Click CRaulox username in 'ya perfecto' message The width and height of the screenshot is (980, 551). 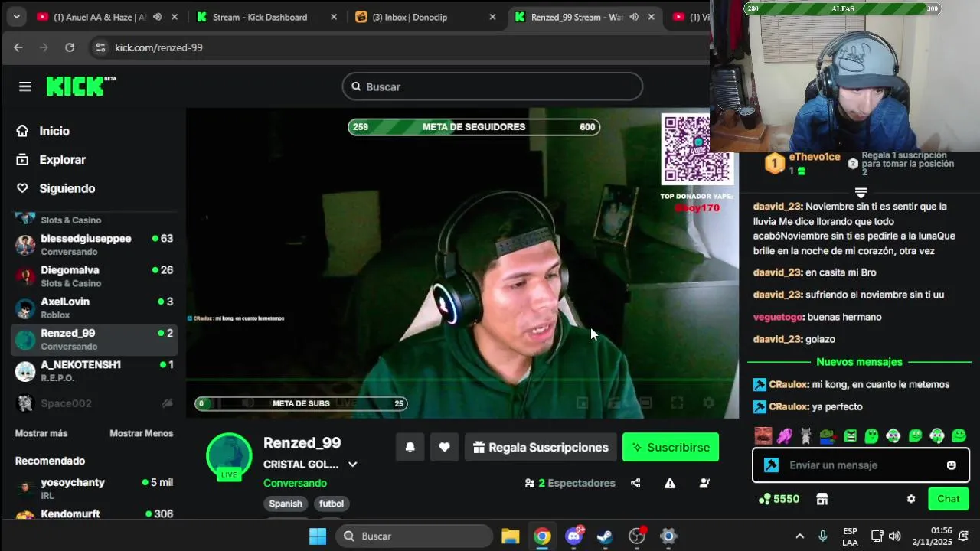tap(788, 406)
